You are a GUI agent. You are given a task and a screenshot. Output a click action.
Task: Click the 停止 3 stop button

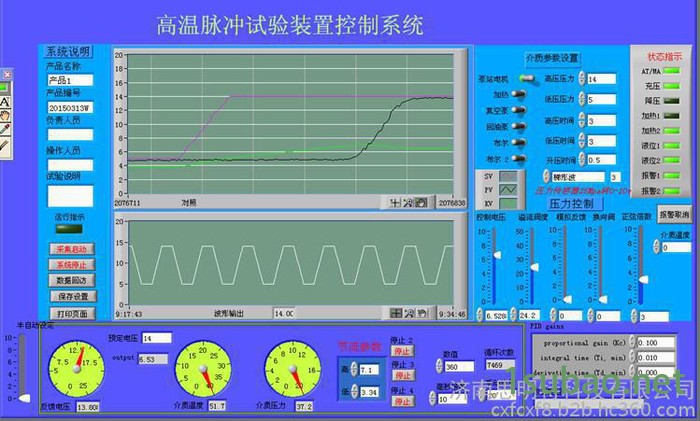point(402,376)
